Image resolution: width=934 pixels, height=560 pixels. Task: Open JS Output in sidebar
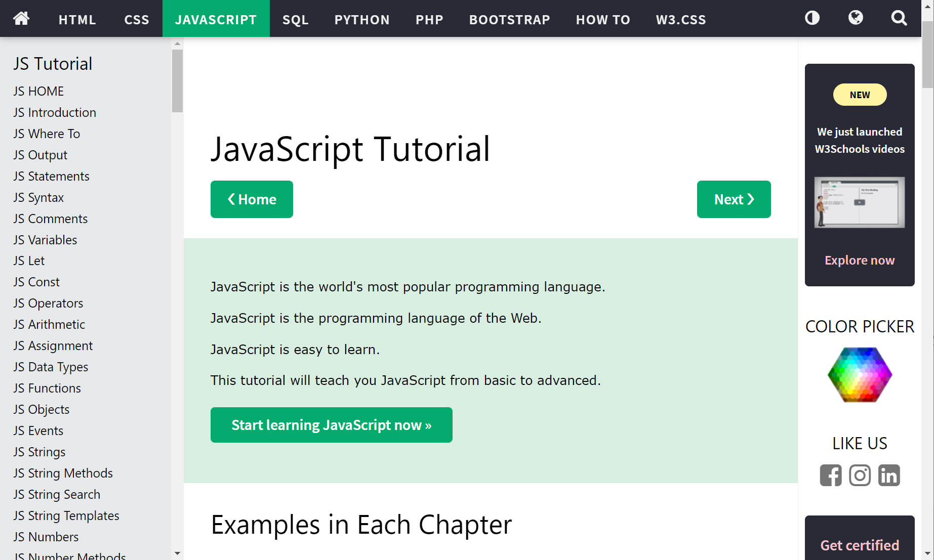[x=40, y=155]
